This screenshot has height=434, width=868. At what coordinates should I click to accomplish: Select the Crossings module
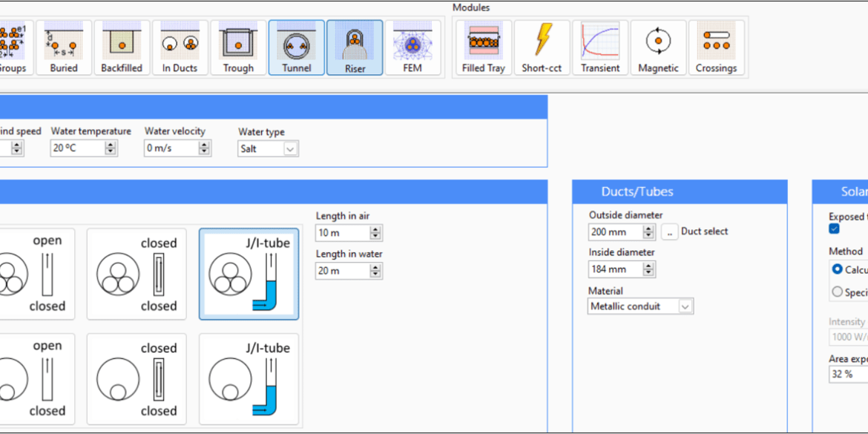click(x=717, y=46)
